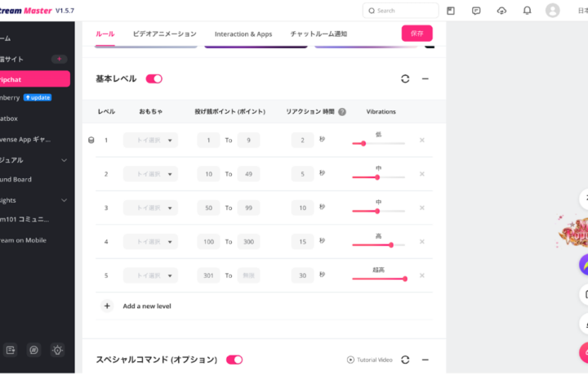The height and width of the screenshot is (376, 588).
Task: Click the level 5 vibration slider
Action: 379,279
